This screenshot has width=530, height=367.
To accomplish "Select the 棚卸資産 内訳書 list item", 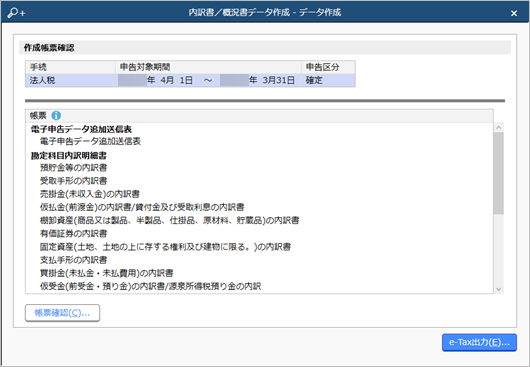I will [x=169, y=220].
